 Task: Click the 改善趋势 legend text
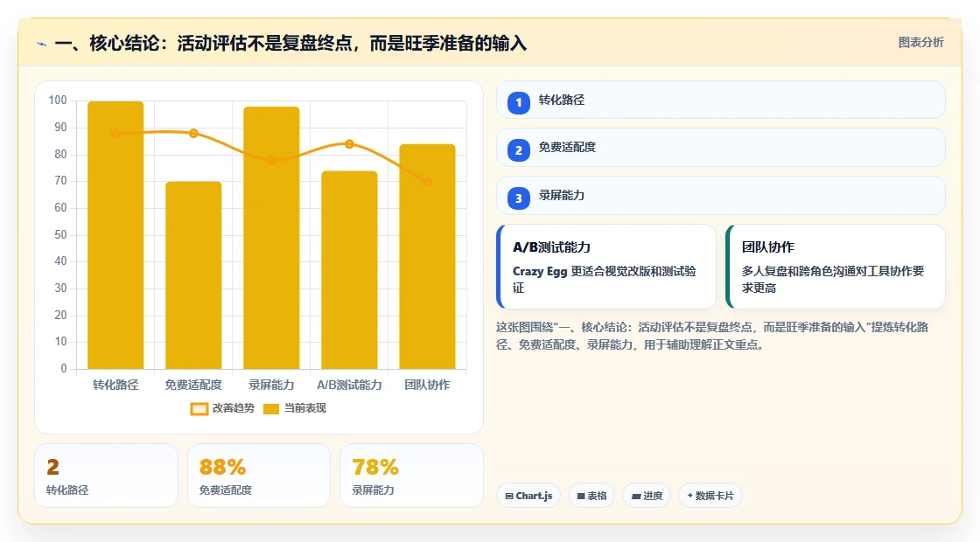pyautogui.click(x=234, y=408)
